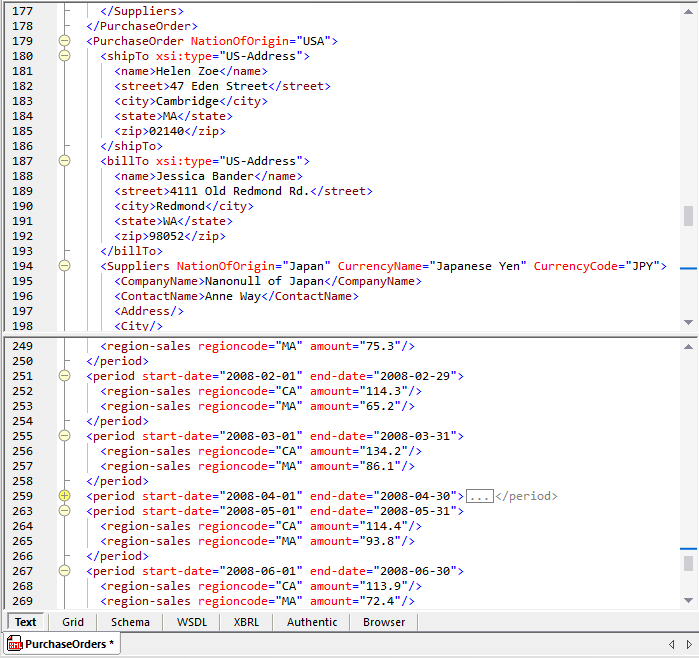
Task: Click lower pane scroll-up arrow
Action: pos(688,346)
